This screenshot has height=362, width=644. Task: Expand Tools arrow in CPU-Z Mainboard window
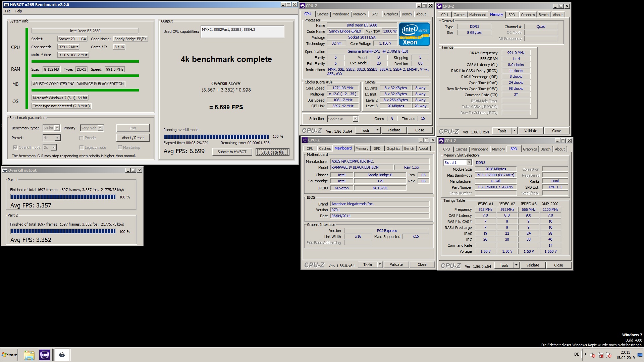pyautogui.click(x=380, y=265)
